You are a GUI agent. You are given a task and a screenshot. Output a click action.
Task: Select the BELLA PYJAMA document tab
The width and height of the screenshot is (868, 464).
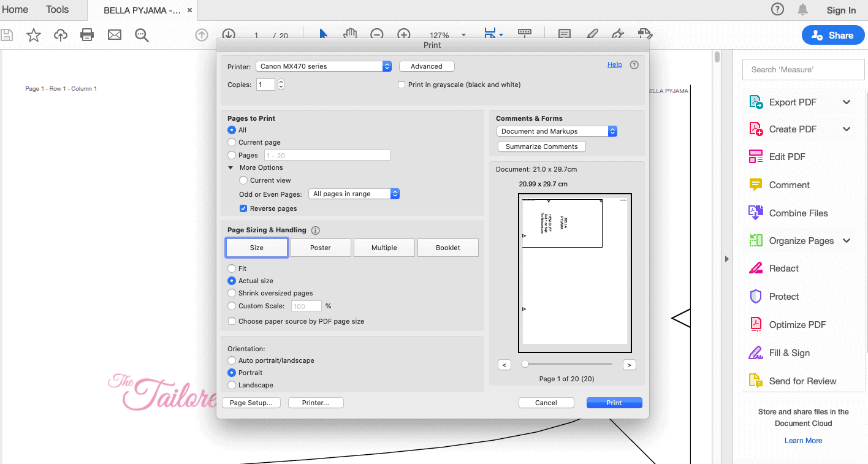[142, 10]
